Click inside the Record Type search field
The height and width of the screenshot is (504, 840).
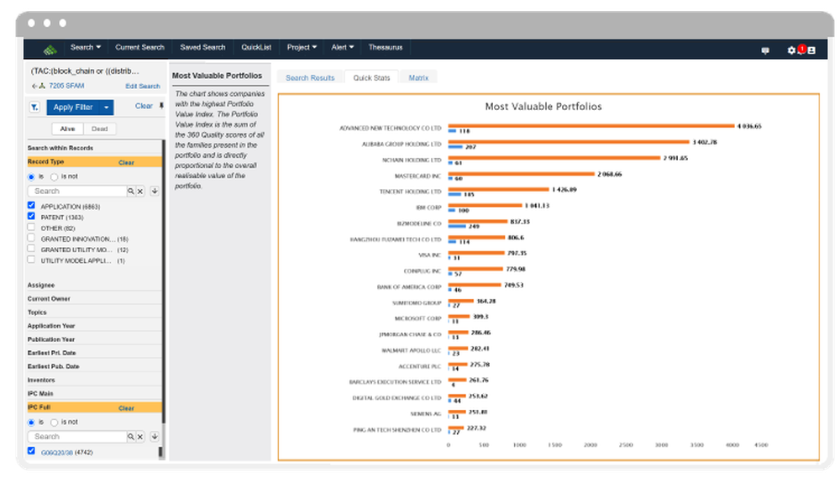coord(76,191)
